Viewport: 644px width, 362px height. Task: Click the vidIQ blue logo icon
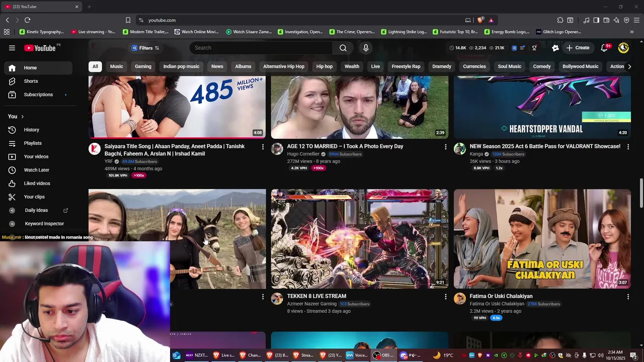514,48
